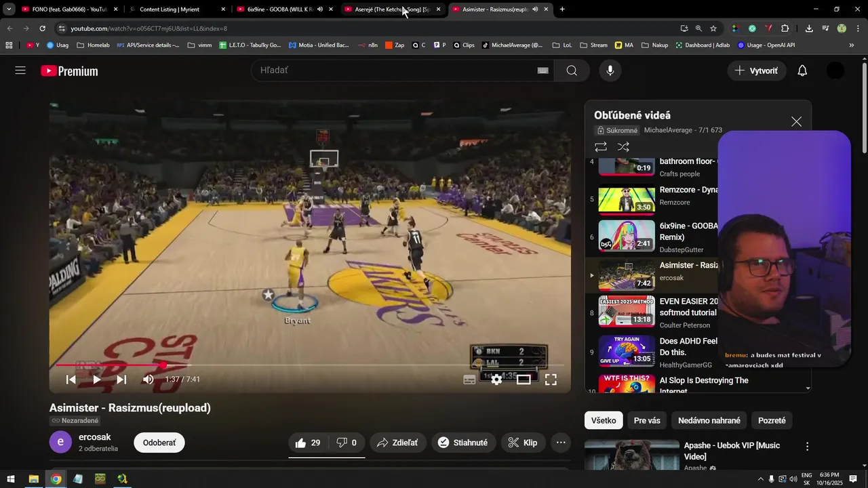Image resolution: width=868 pixels, height=488 pixels.
Task: Switch player to theater mode
Action: [x=524, y=380]
